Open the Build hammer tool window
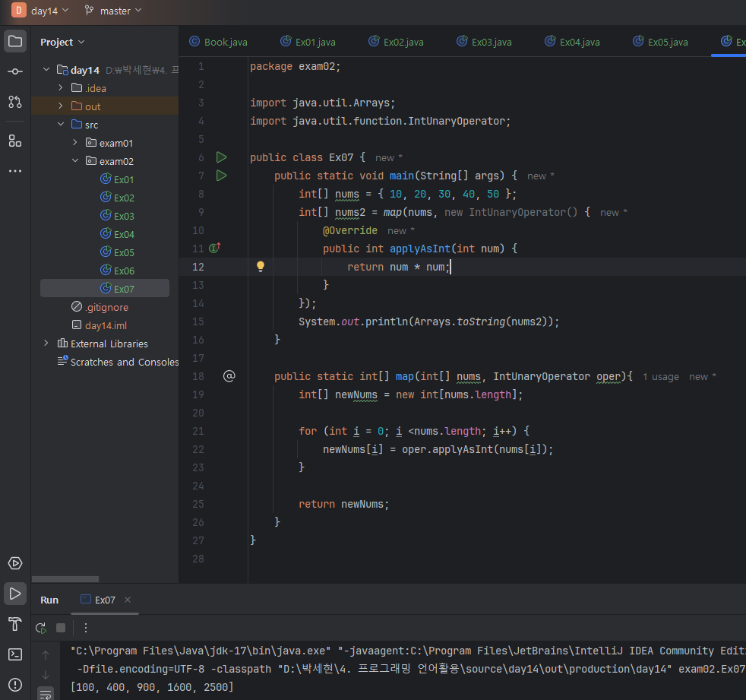The image size is (746, 700). click(15, 624)
